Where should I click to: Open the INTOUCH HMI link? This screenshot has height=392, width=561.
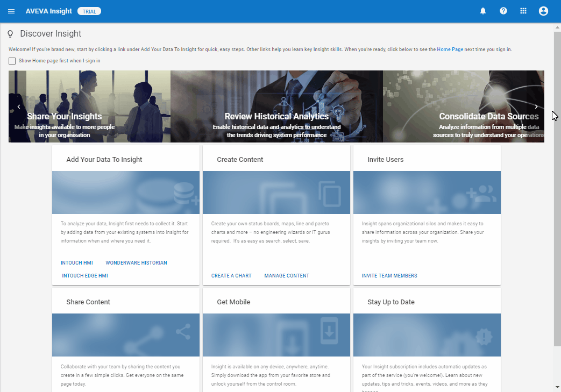pyautogui.click(x=76, y=263)
